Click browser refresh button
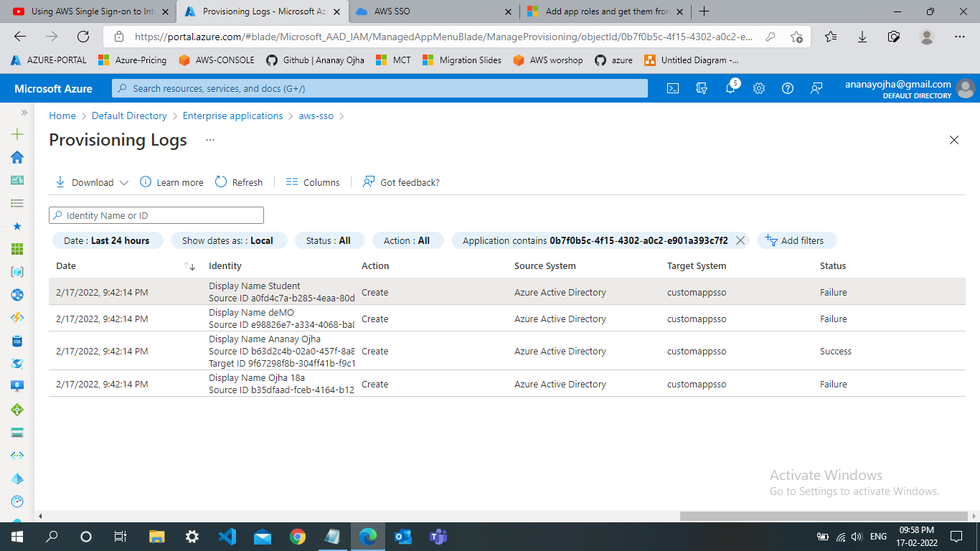This screenshot has height=551, width=980. click(83, 37)
